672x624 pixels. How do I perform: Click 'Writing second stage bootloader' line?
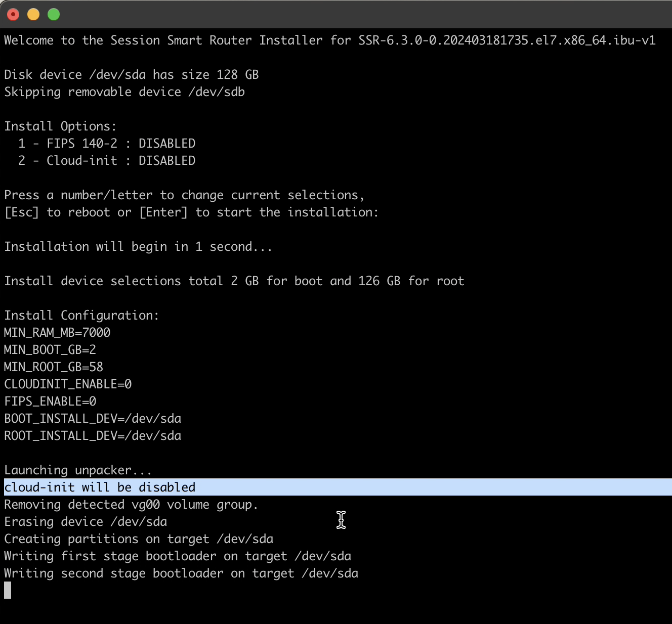[x=181, y=573]
